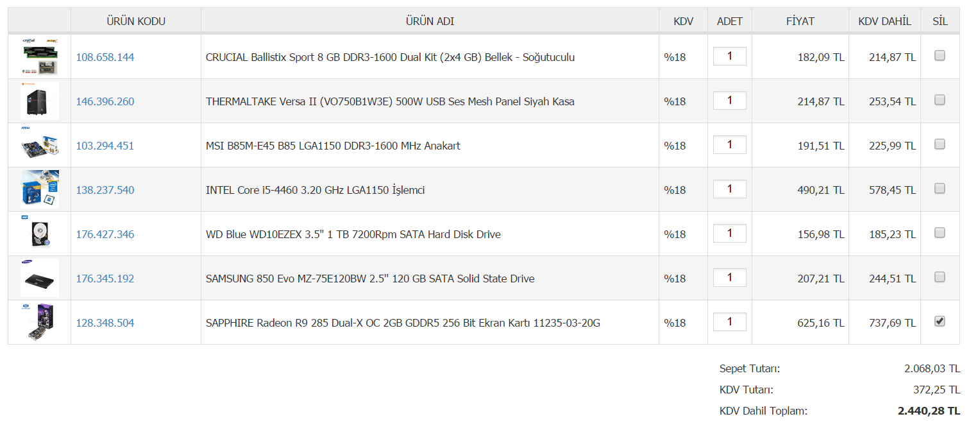Click the ÜRÜN ADI column header
Screen dimensions: 980x430
(x=430, y=21)
